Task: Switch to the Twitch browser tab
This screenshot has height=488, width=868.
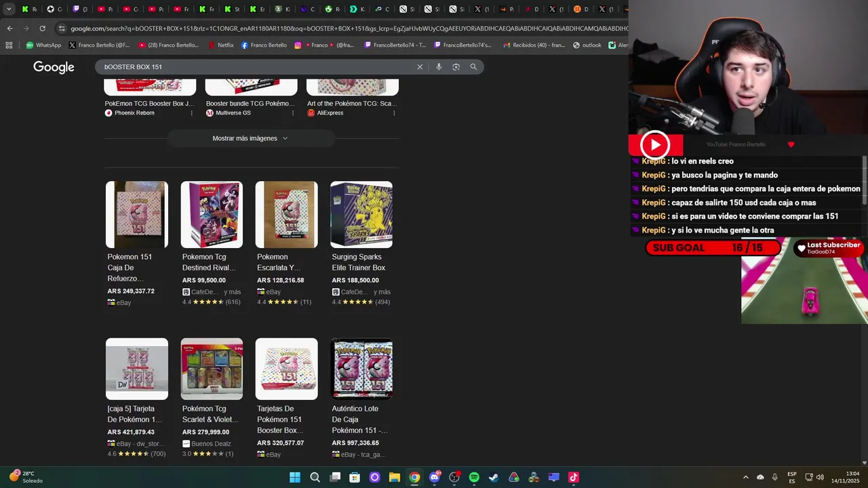Action: 81,9
